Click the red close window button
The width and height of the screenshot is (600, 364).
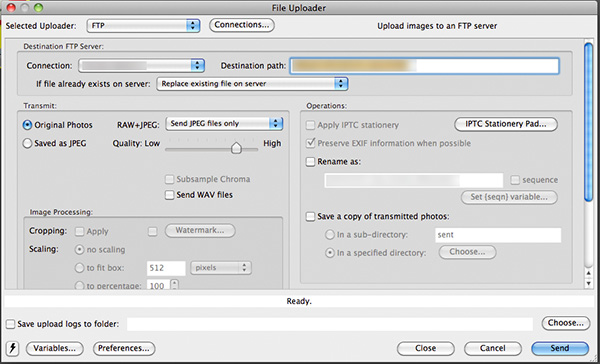11,7
